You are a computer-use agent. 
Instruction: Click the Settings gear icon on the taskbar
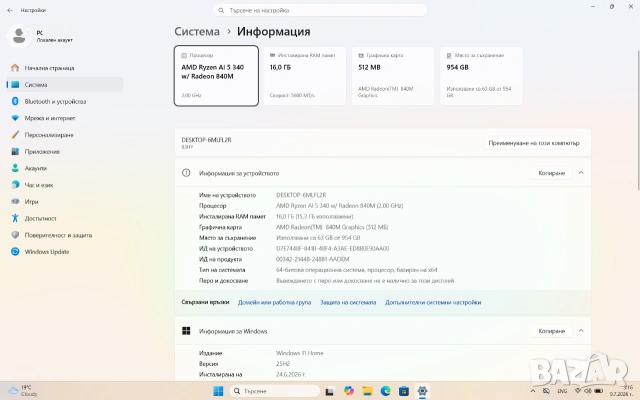(x=422, y=391)
